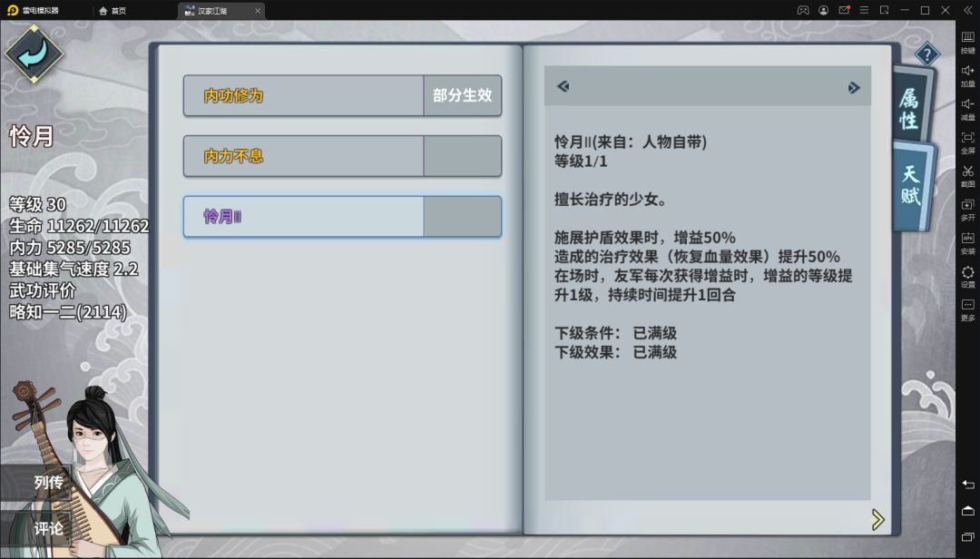This screenshot has width=980, height=559.
Task: Increase volume with 加量 icon
Action: [x=967, y=75]
